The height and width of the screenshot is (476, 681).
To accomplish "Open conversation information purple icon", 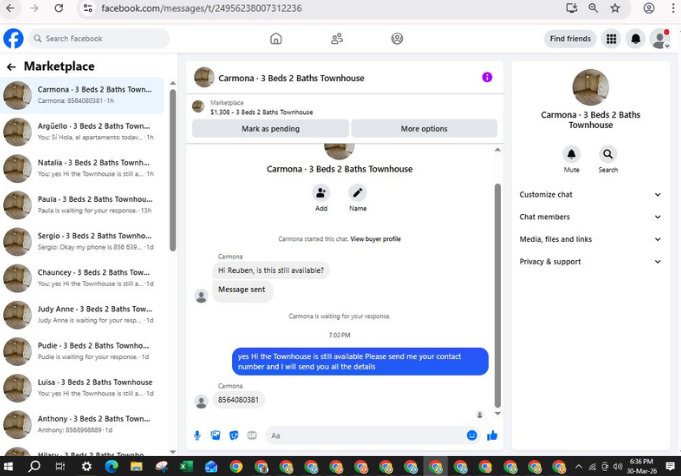I will [487, 77].
